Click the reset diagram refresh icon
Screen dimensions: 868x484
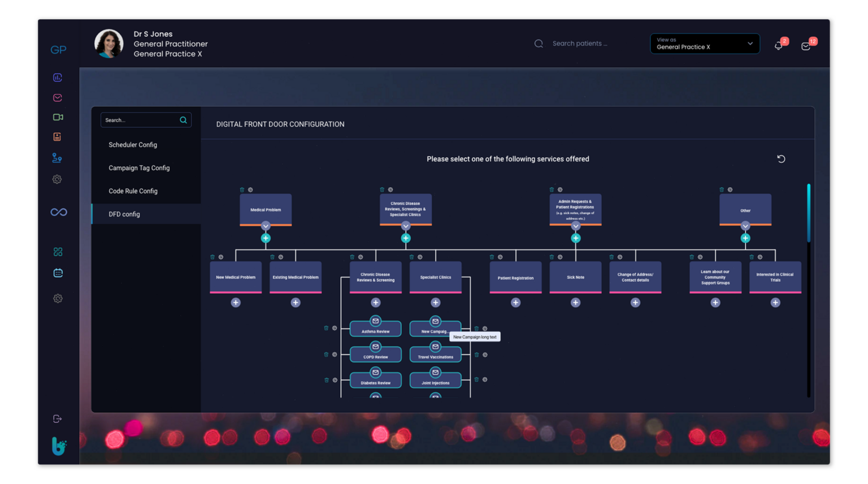pos(781,159)
